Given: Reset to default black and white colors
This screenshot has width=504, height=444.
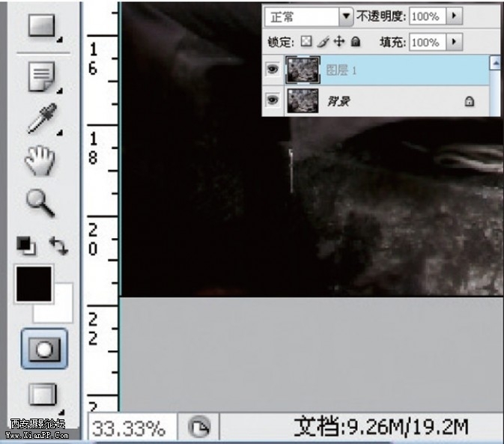Looking at the screenshot, I should tap(25, 245).
